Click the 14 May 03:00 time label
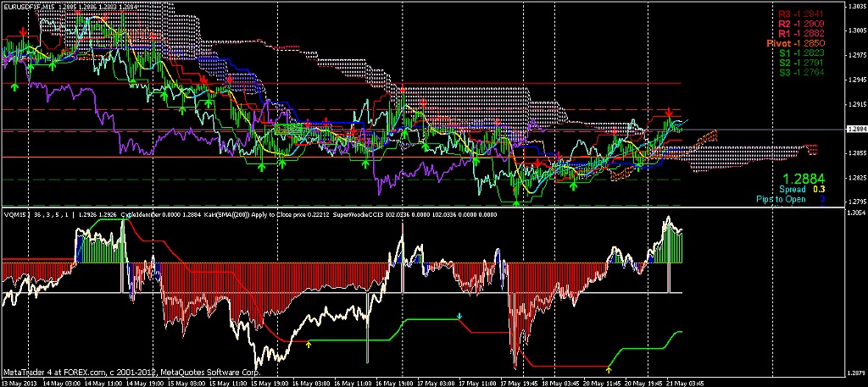868x387 pixels. point(60,382)
